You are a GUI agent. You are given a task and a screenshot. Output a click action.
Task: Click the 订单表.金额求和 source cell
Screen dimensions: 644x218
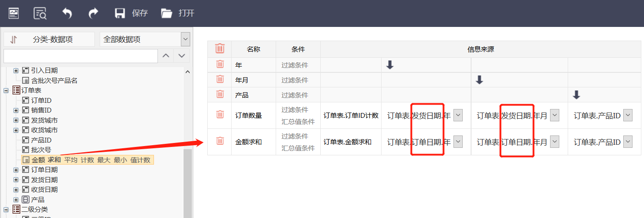pos(351,142)
